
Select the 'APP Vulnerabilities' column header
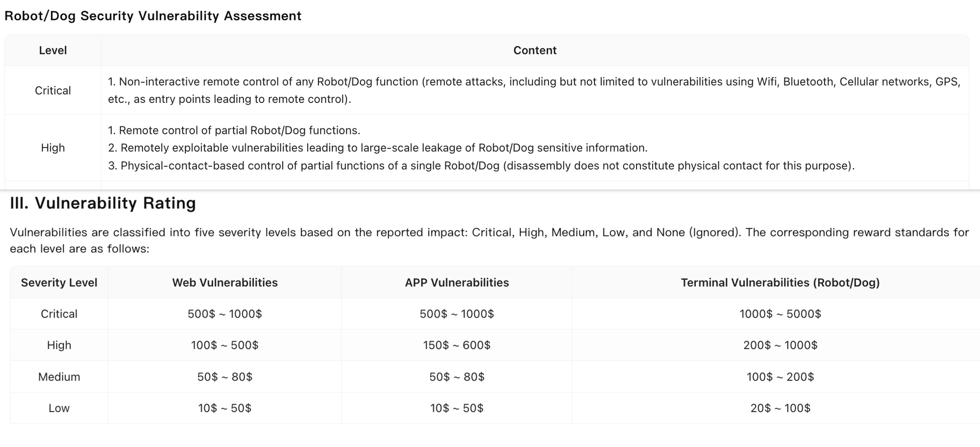pyautogui.click(x=457, y=283)
